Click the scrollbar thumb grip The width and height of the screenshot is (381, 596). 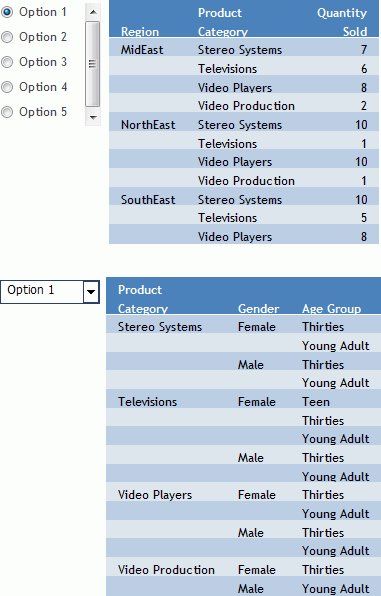(92, 64)
